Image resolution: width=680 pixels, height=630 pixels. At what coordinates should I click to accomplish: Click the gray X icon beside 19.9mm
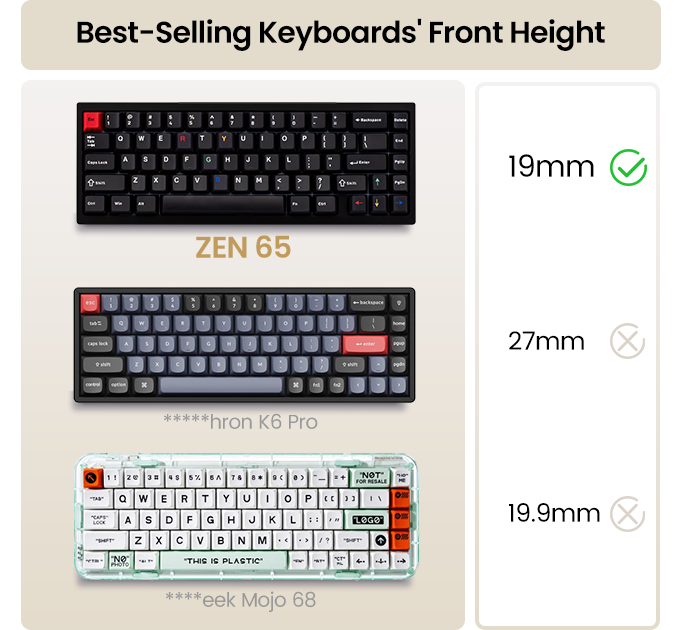627,515
